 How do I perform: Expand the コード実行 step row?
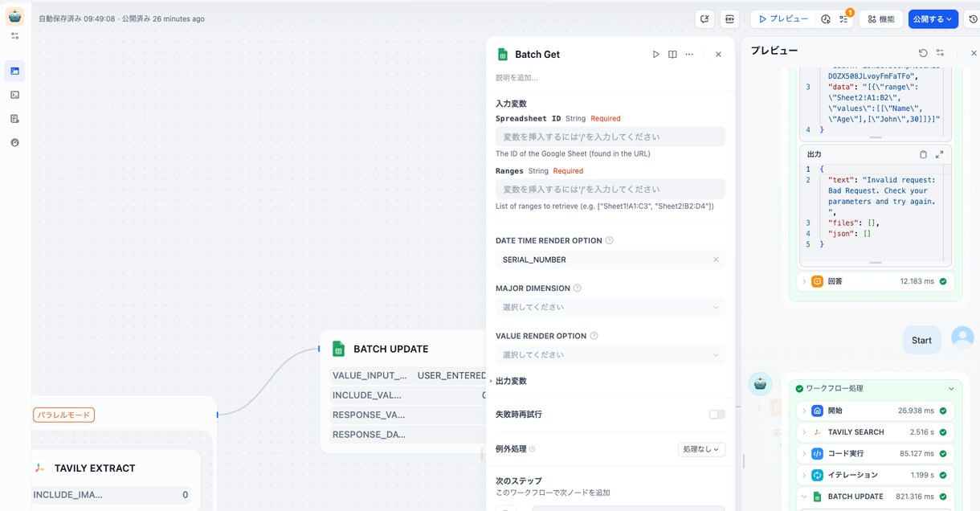coord(876,453)
